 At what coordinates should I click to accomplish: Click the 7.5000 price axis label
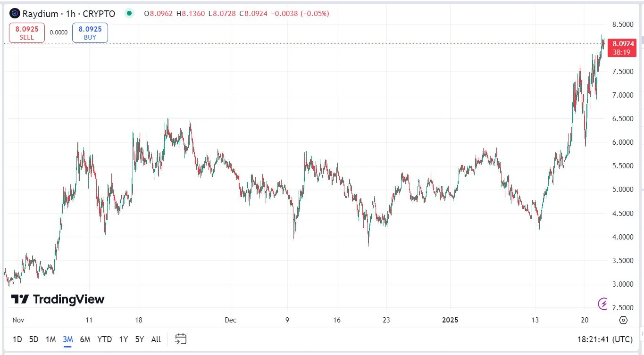point(622,71)
